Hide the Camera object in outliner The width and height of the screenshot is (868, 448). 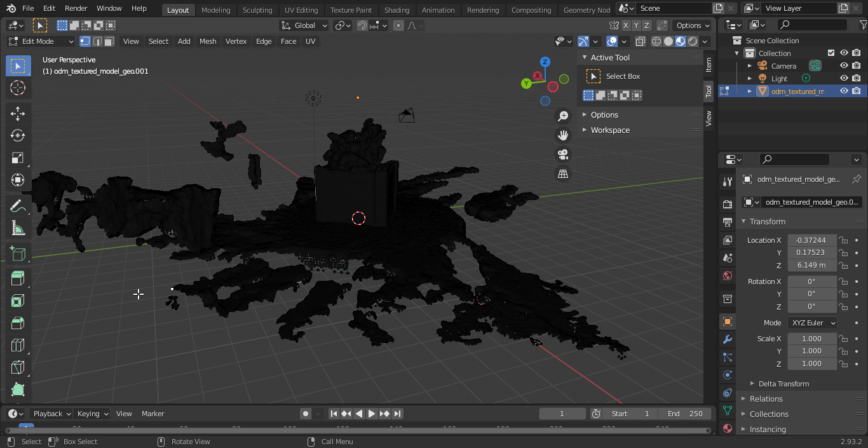pos(844,65)
